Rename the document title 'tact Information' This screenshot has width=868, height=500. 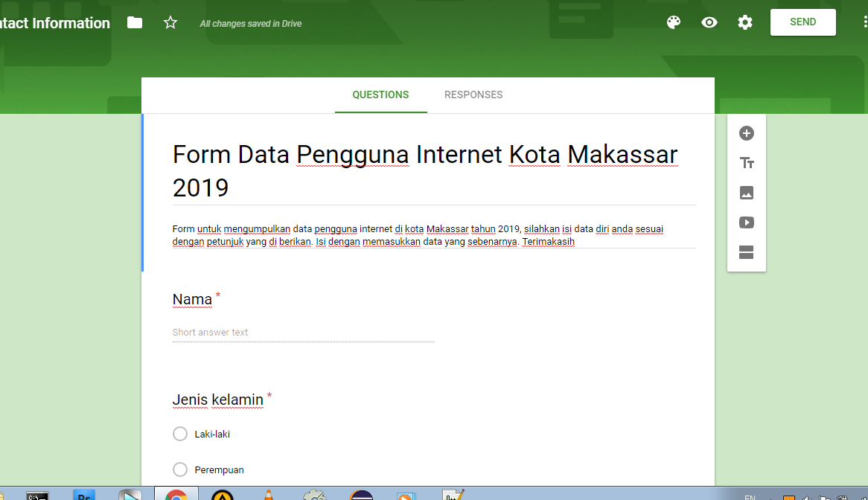55,22
